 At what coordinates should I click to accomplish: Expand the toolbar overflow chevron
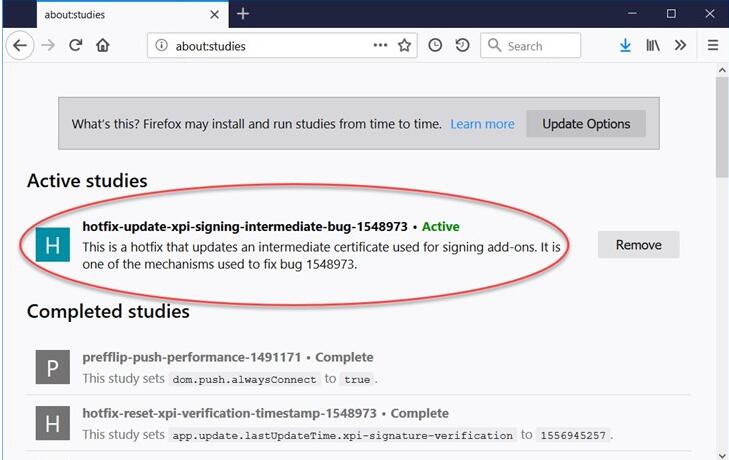(x=681, y=45)
